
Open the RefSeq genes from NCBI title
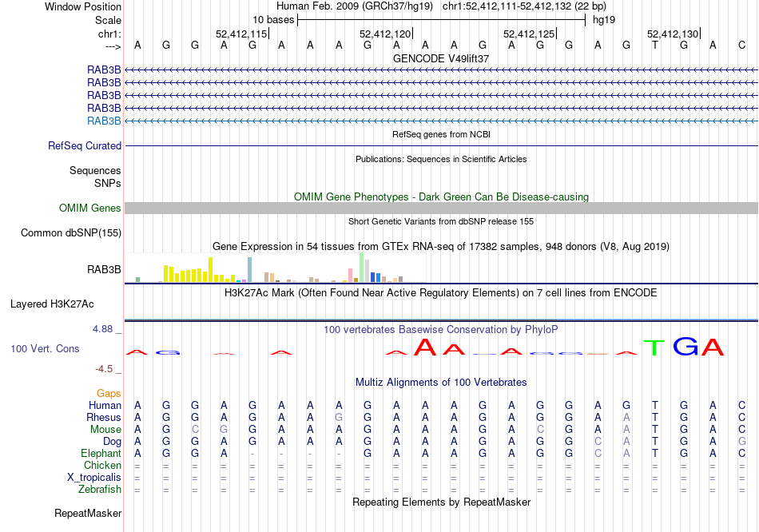tap(441, 134)
